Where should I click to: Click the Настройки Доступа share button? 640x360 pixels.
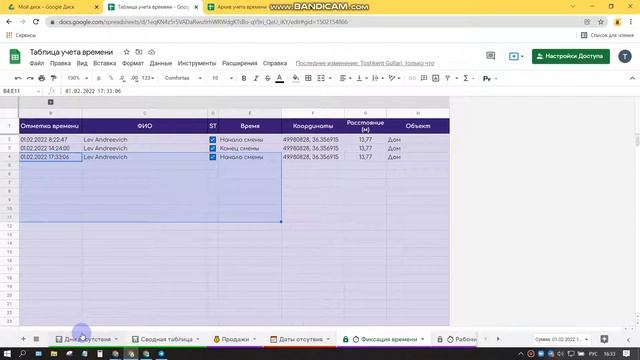571,56
